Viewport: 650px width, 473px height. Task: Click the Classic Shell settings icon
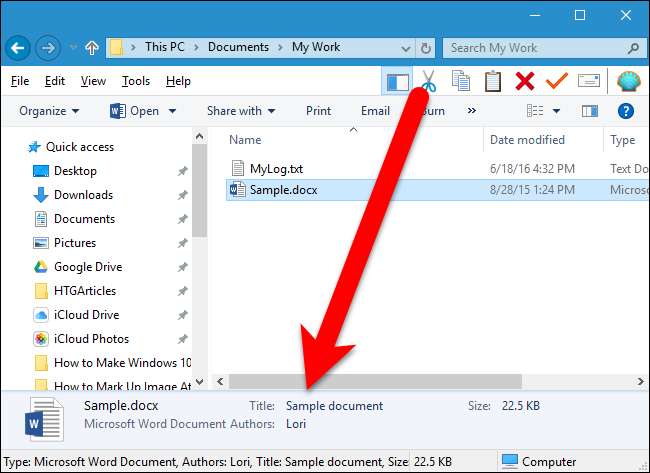coord(629,81)
